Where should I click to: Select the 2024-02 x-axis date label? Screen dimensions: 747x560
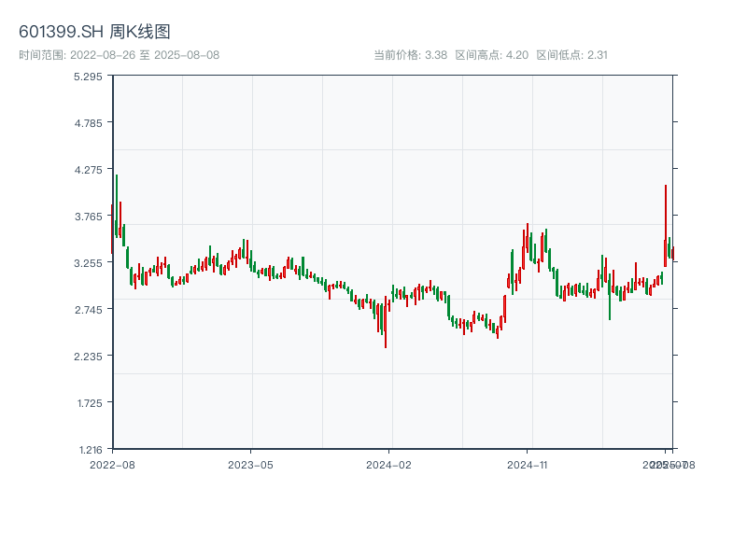(x=388, y=464)
